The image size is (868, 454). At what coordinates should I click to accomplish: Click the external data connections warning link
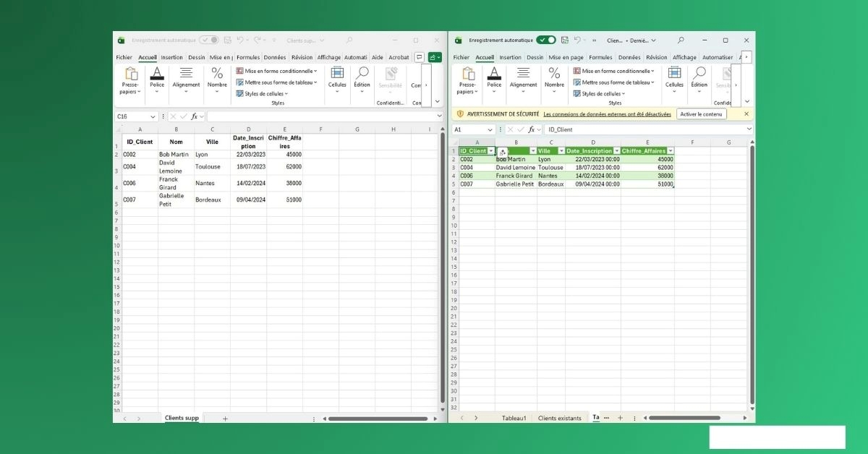click(x=607, y=114)
